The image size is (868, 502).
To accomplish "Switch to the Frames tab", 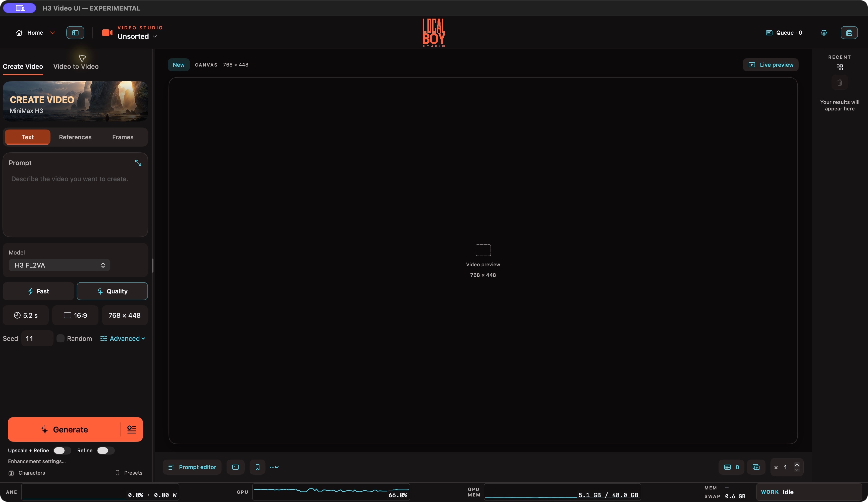I will 123,137.
